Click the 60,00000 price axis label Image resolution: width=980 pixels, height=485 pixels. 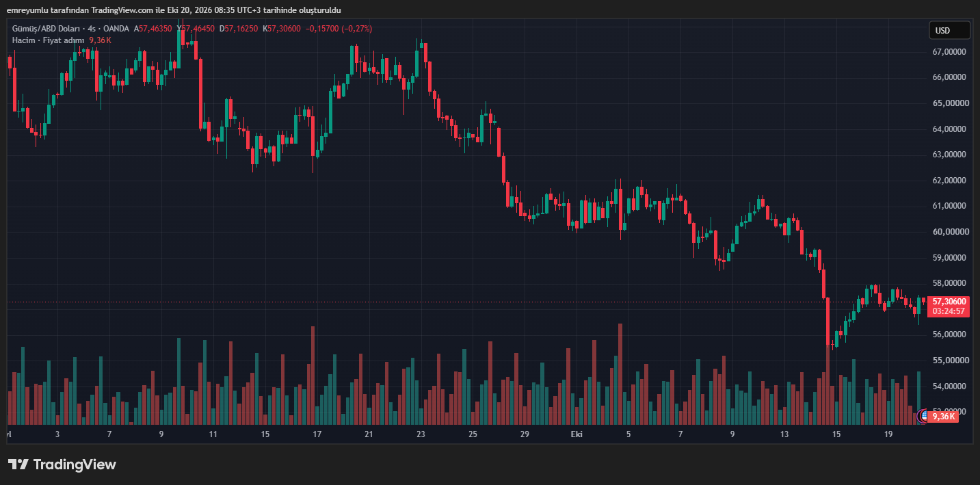pyautogui.click(x=949, y=232)
